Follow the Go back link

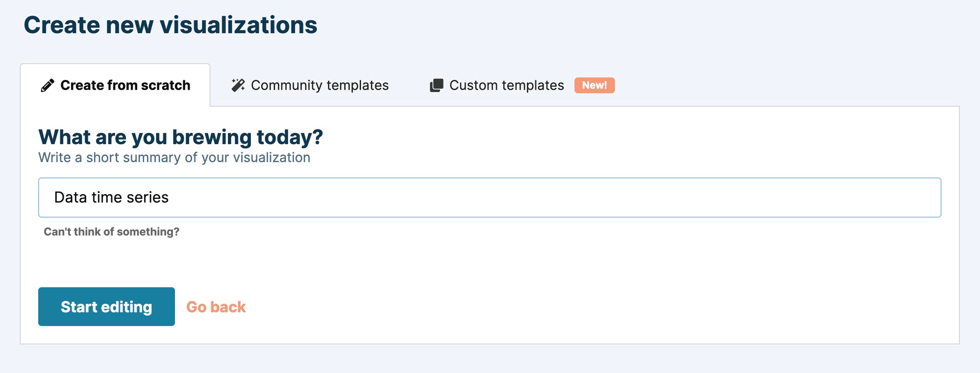point(216,307)
